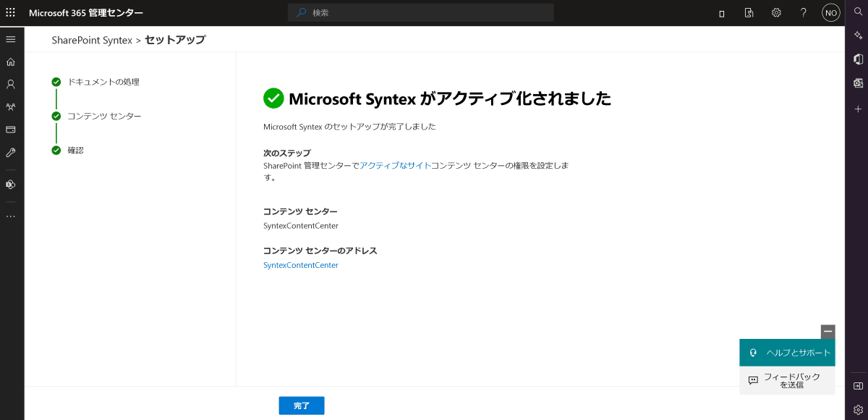The width and height of the screenshot is (868, 420).
Task: Click the 次のステップ heading
Action: [287, 153]
